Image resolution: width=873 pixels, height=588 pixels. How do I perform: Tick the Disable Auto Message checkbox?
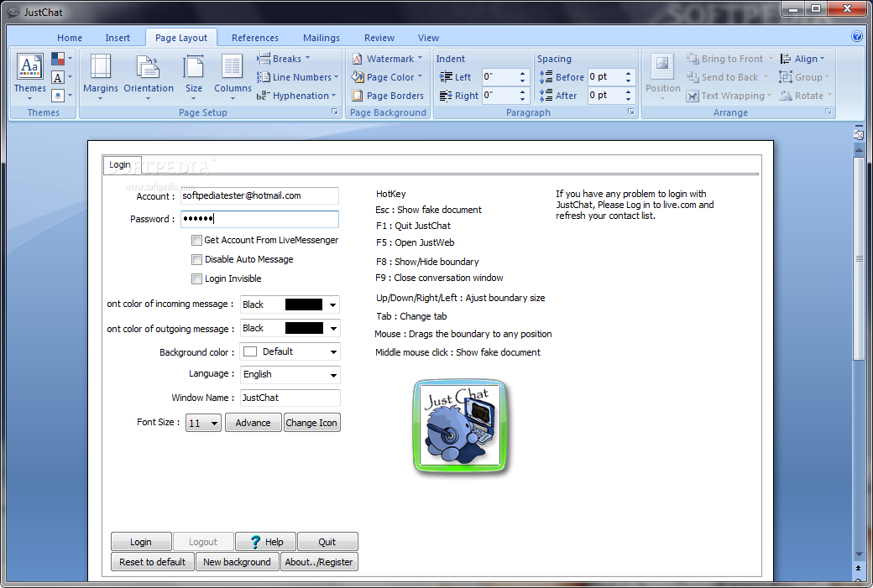[196, 259]
